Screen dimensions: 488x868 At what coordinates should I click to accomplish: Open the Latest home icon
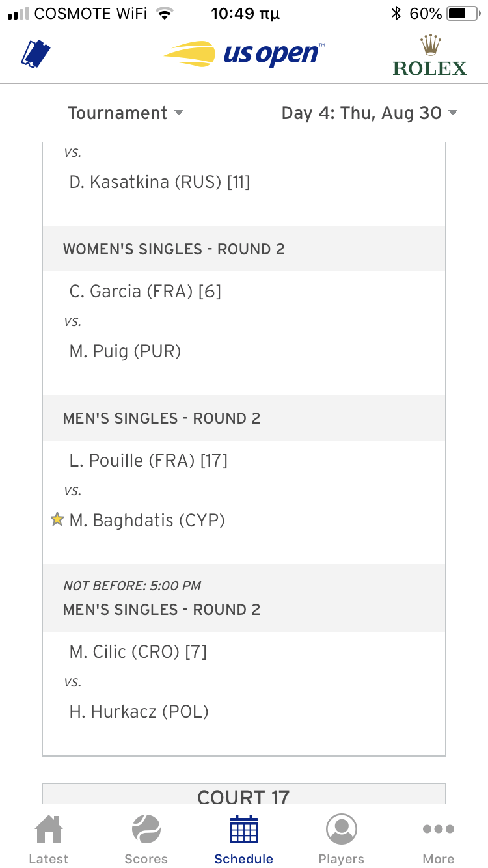pyautogui.click(x=49, y=839)
